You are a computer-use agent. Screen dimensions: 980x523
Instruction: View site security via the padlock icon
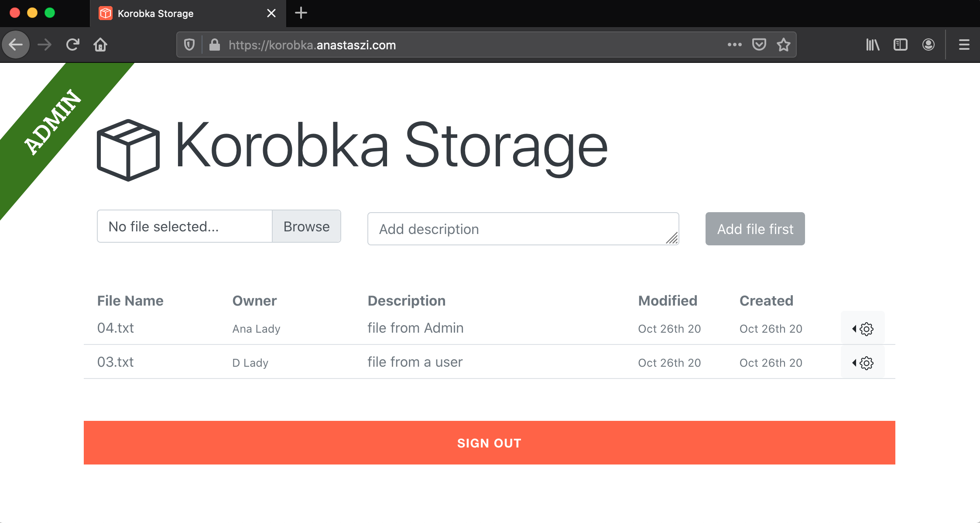coord(214,45)
